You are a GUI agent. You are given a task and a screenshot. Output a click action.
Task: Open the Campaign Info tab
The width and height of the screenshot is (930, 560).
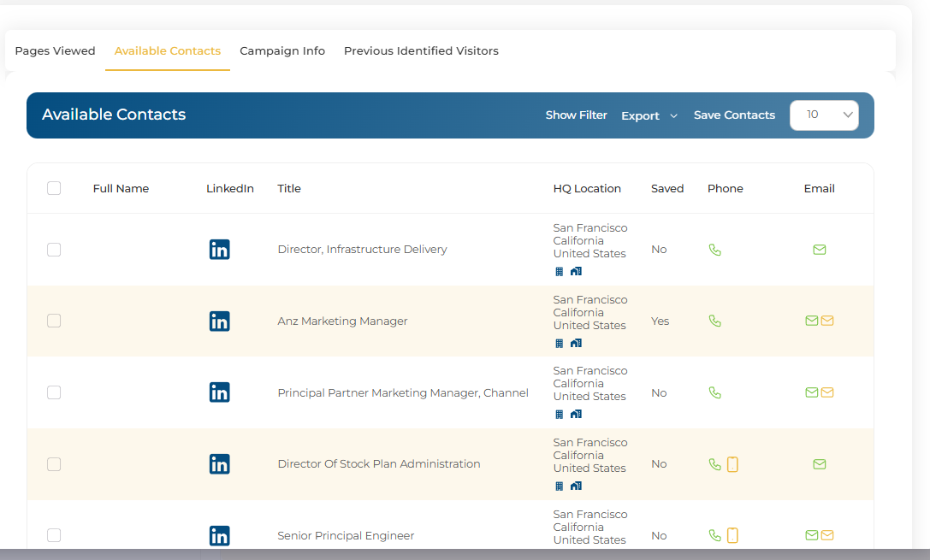(282, 51)
